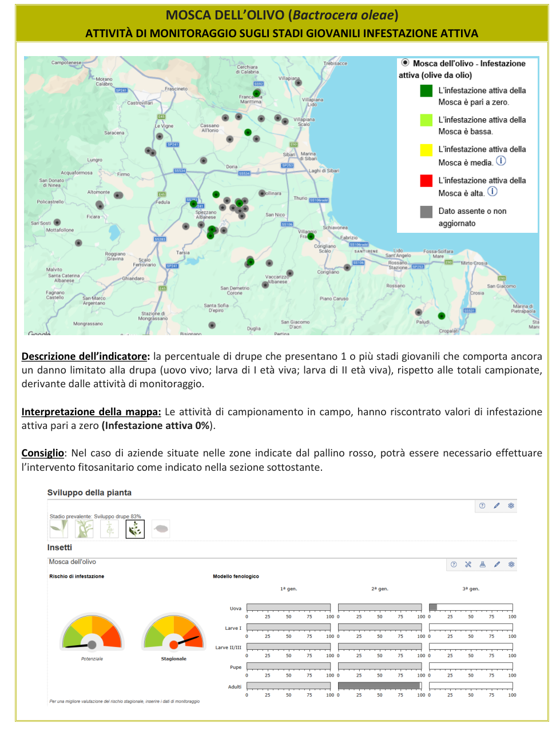Screen dimensions: 560x731
Task: Click red 'alta' legend swatch
Action: coord(426,181)
